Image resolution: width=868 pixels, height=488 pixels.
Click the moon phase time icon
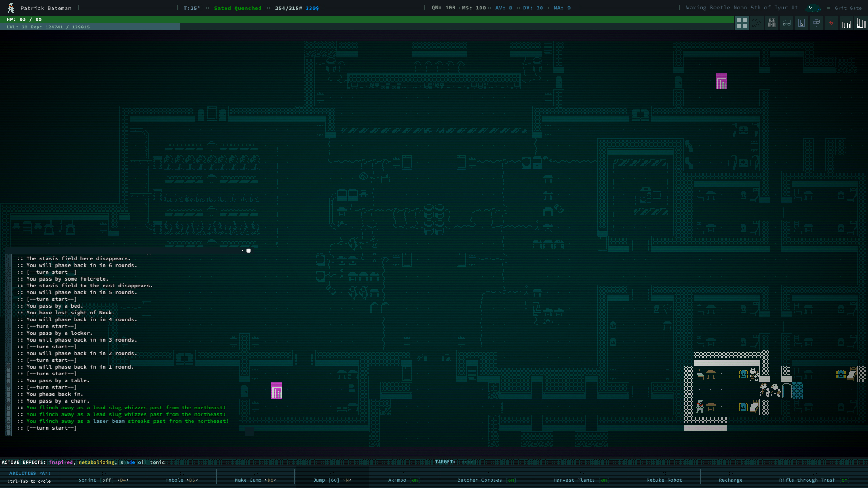click(x=811, y=8)
